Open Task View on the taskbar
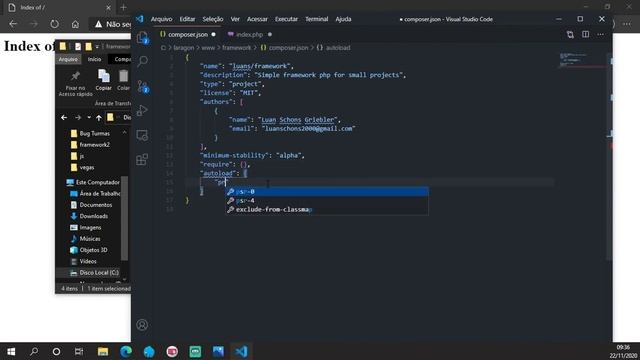 pos(79,351)
